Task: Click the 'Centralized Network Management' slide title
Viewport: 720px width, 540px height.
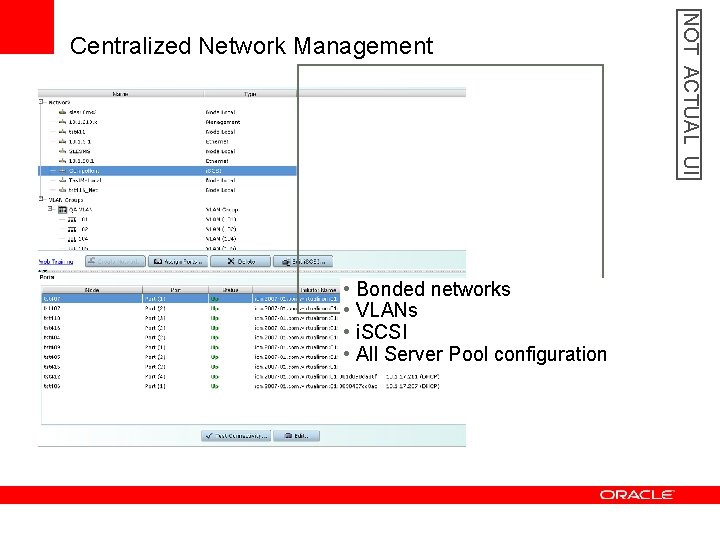Action: click(251, 46)
